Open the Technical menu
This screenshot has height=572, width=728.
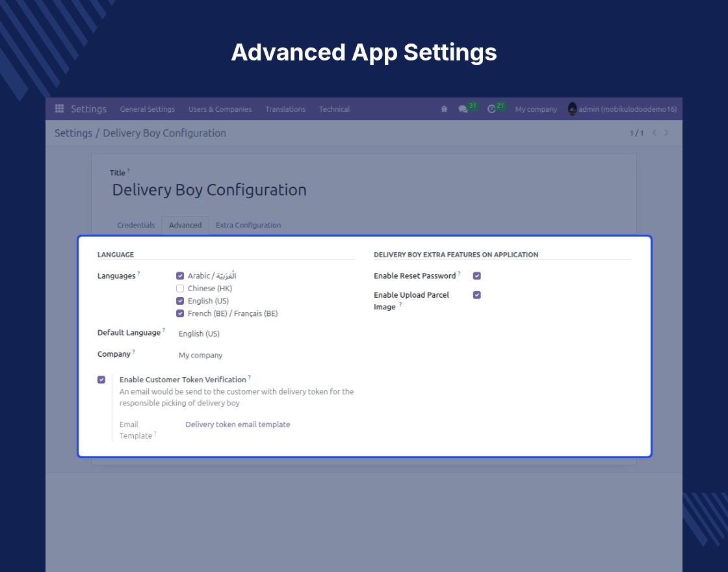(x=334, y=109)
